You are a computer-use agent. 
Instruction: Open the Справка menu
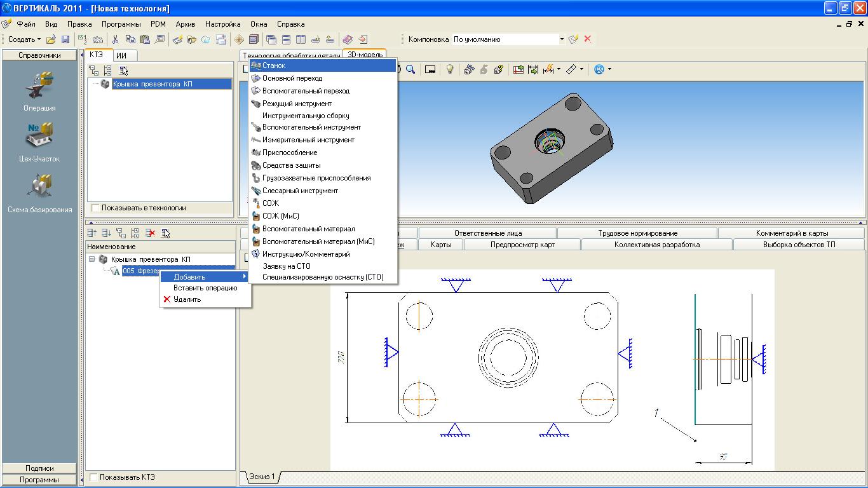[x=291, y=24]
